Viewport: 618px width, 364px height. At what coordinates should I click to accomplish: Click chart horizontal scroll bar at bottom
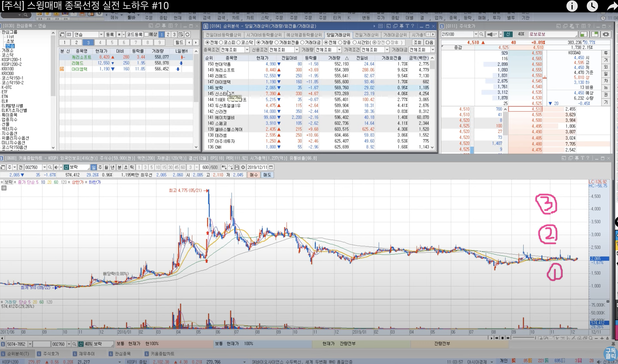pos(245,338)
